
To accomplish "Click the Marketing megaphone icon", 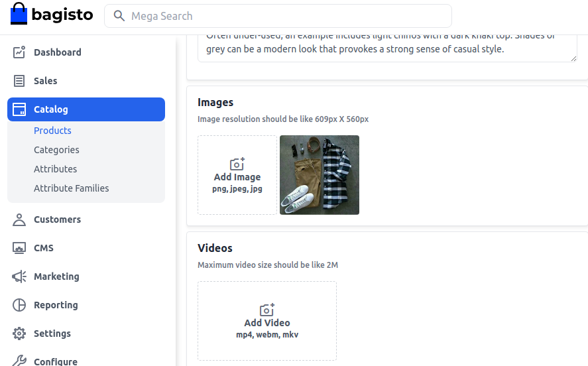I will [x=19, y=276].
